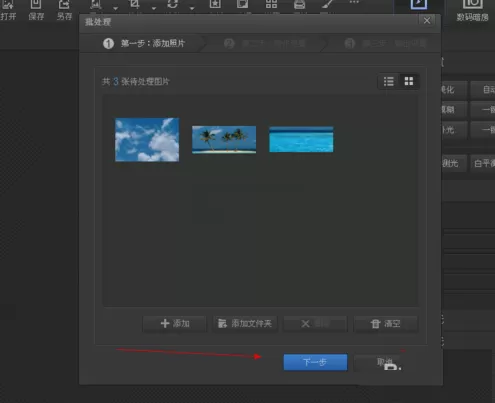Click the 清空 clear all button

coord(385,324)
